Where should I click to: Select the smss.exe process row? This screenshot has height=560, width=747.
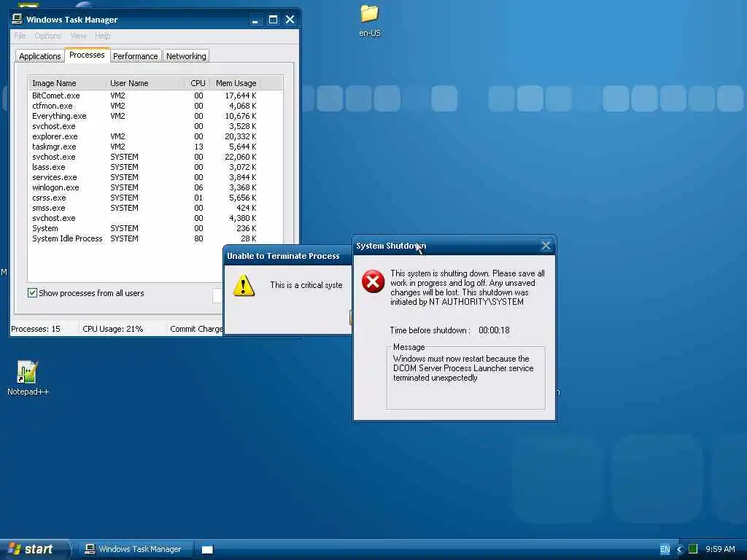[144, 208]
